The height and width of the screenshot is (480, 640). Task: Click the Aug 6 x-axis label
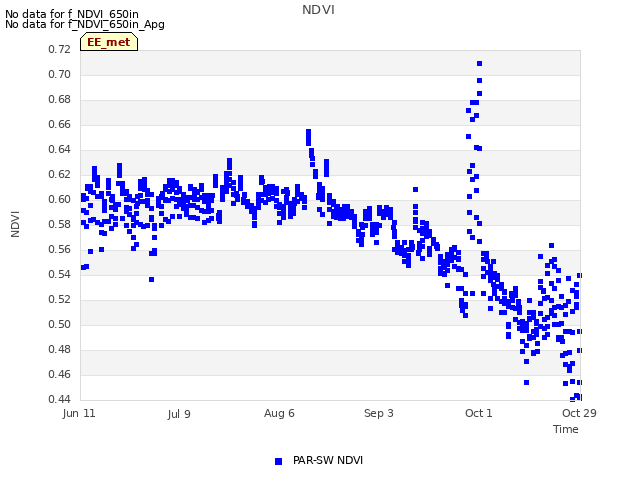tap(279, 413)
